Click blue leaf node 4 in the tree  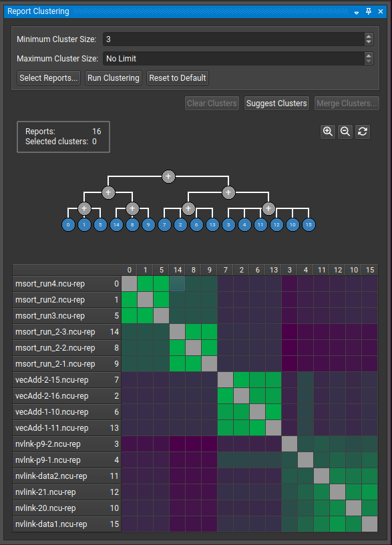click(244, 224)
